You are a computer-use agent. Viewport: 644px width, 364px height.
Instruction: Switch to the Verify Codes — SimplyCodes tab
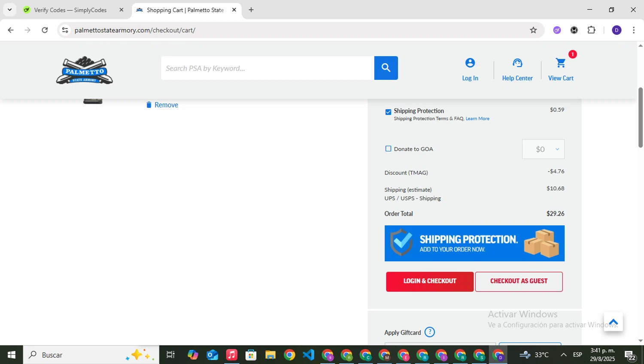pyautogui.click(x=70, y=10)
